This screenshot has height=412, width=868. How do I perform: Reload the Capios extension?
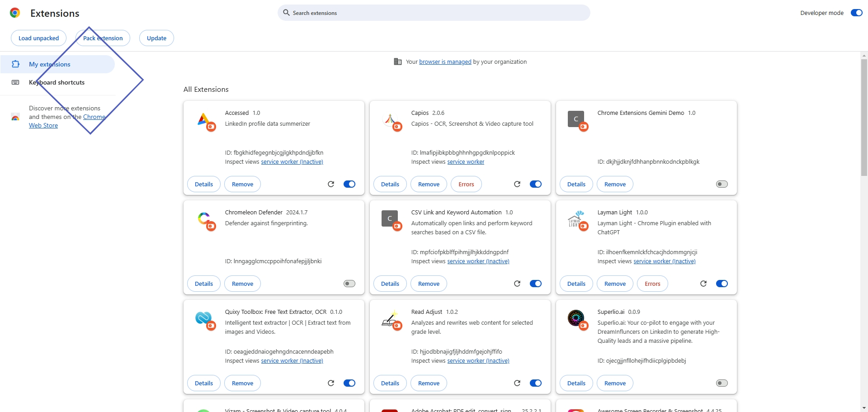[517, 184]
